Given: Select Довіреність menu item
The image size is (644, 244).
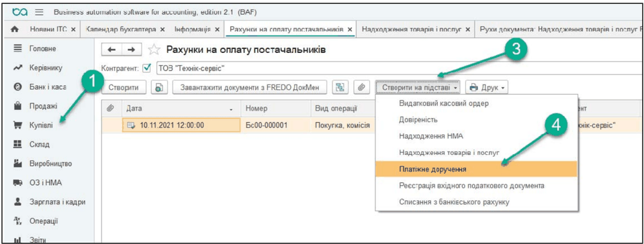Looking at the screenshot, I should [476, 120].
